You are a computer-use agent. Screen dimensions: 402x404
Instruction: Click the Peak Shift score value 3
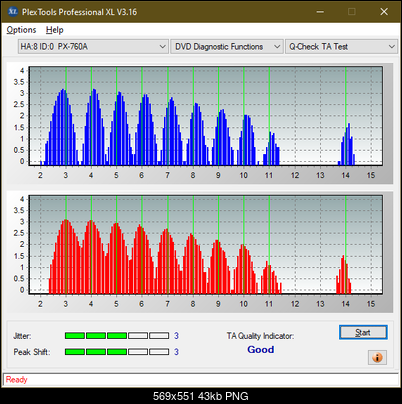coord(176,352)
